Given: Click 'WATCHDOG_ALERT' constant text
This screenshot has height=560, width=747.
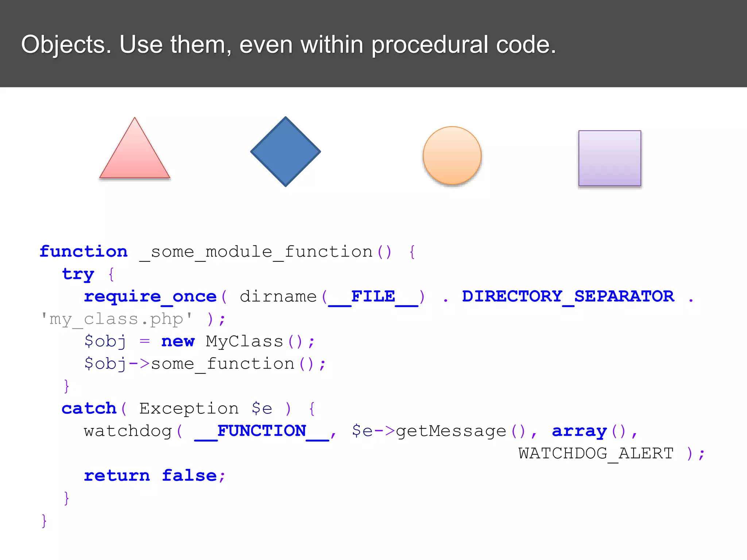Looking at the screenshot, I should click(596, 454).
